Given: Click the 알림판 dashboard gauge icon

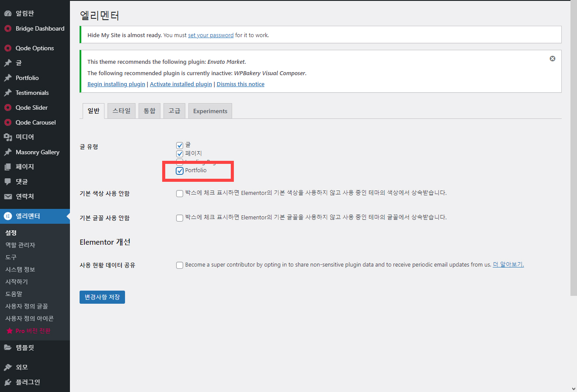Looking at the screenshot, I should click(8, 14).
